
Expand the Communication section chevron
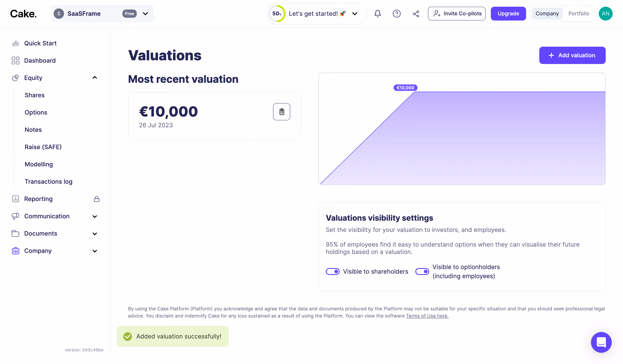[x=95, y=217]
